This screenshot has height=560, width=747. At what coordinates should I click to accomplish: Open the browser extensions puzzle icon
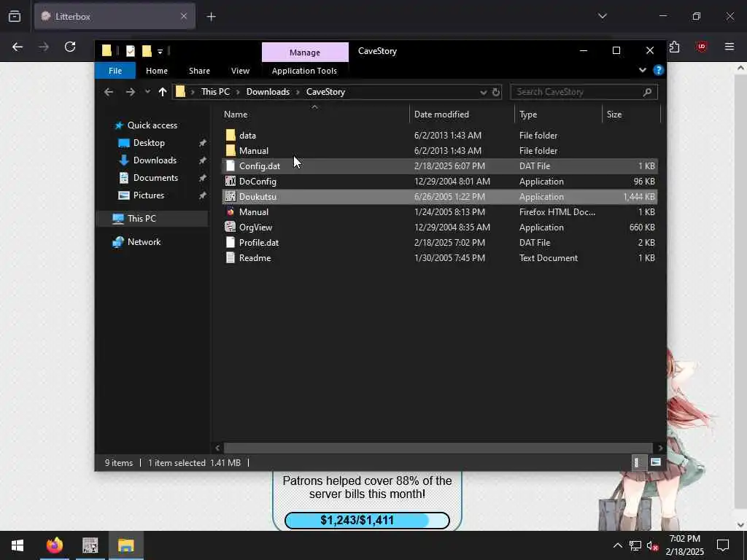[675, 47]
